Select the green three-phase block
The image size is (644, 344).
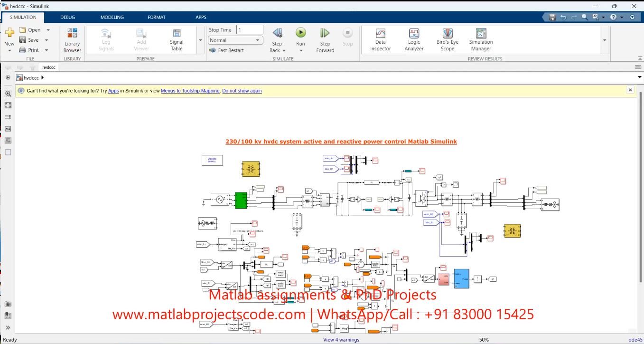pyautogui.click(x=241, y=200)
